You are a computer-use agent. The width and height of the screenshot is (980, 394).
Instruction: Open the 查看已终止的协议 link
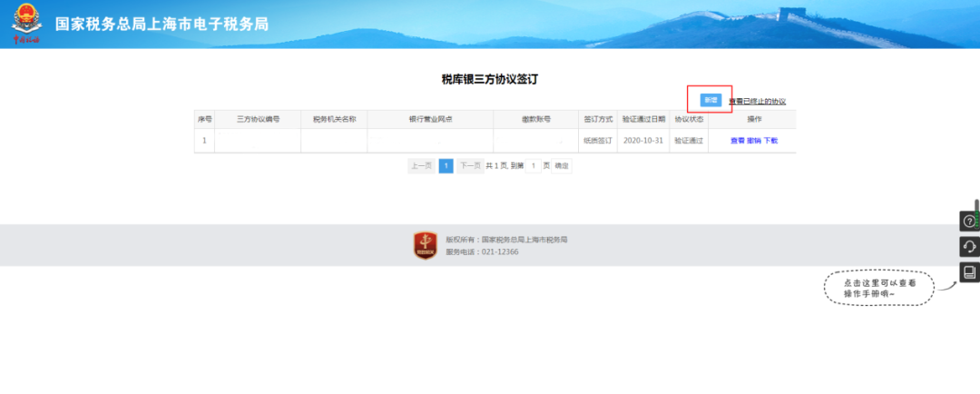tap(757, 102)
